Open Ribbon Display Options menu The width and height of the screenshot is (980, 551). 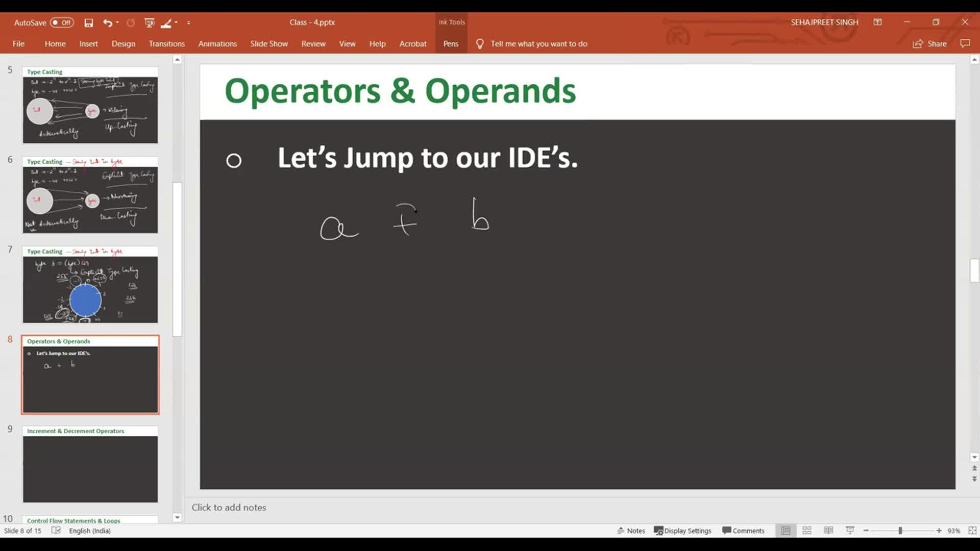coord(877,22)
